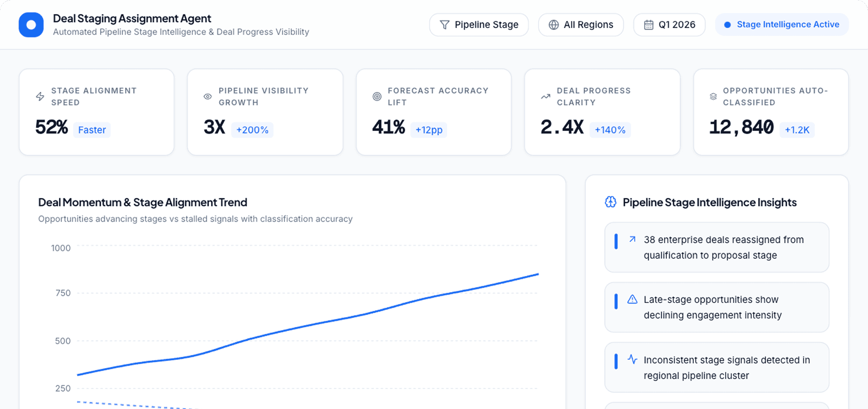Click the 500 y-axis label
Viewport: 868px width, 409px height.
click(x=63, y=341)
